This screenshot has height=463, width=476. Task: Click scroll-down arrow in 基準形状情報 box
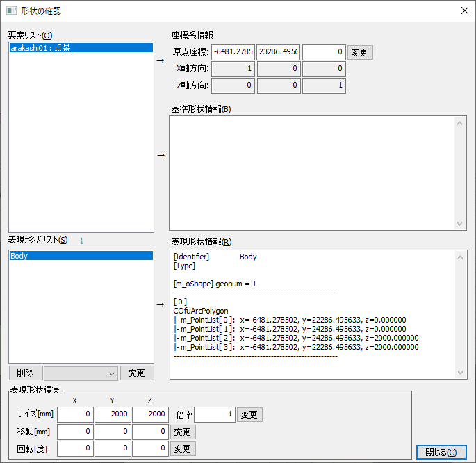(460, 223)
